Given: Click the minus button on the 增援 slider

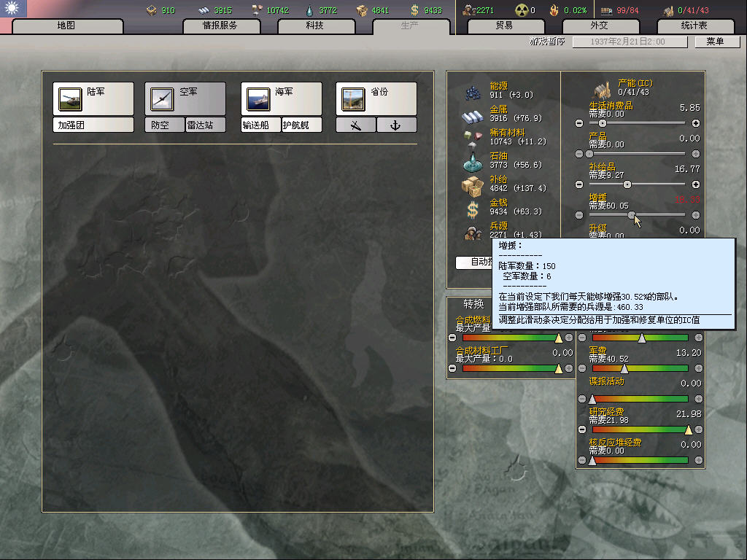Looking at the screenshot, I should point(578,215).
